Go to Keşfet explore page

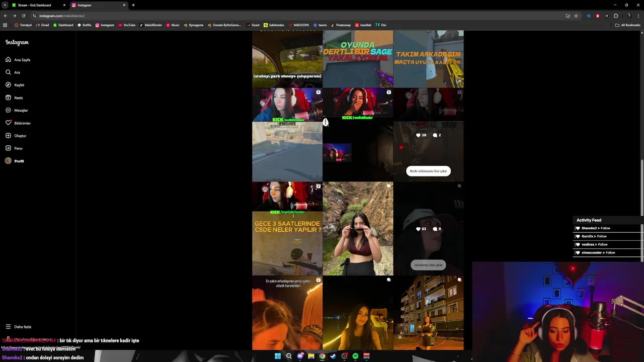15,85
